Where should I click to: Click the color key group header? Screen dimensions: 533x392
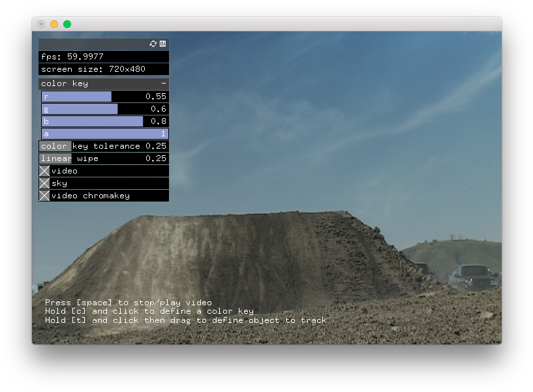click(x=98, y=83)
